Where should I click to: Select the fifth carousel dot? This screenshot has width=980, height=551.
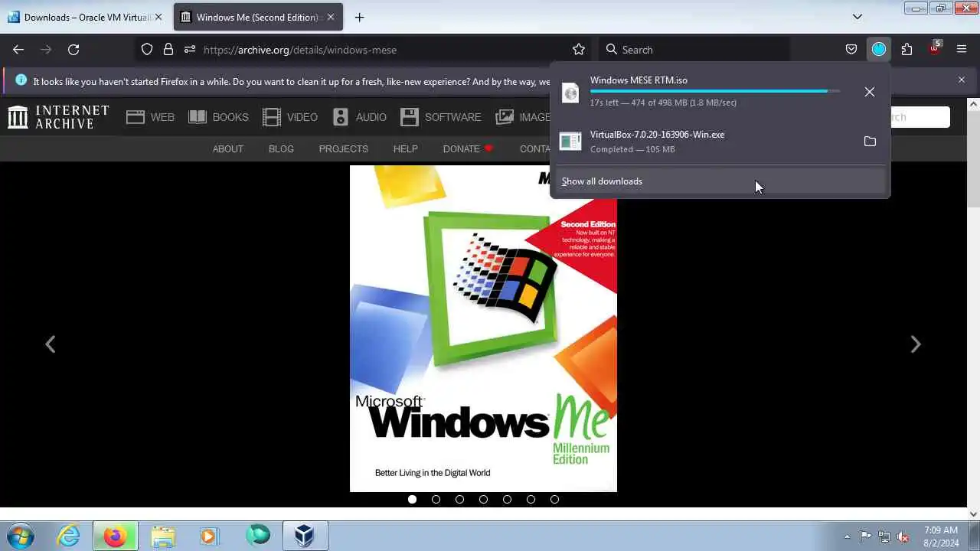point(507,499)
